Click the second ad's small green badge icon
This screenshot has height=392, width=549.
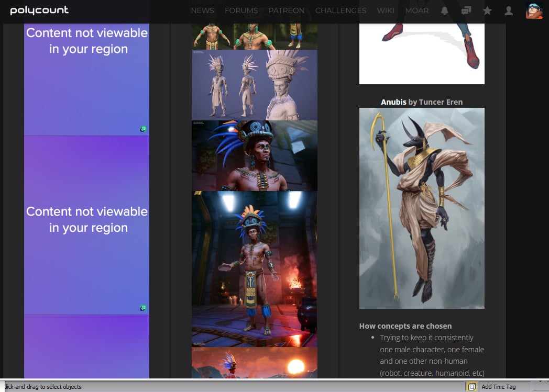[143, 308]
